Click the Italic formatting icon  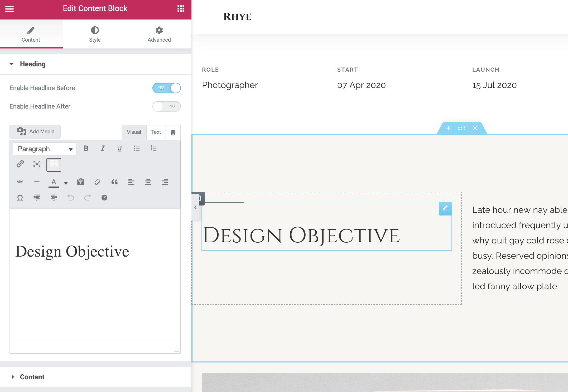coord(103,149)
